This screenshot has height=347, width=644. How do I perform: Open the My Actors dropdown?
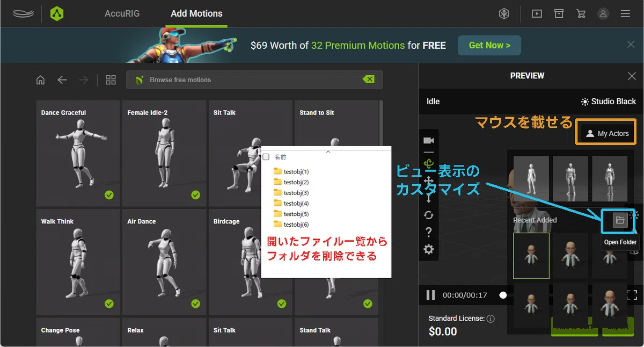click(x=608, y=134)
